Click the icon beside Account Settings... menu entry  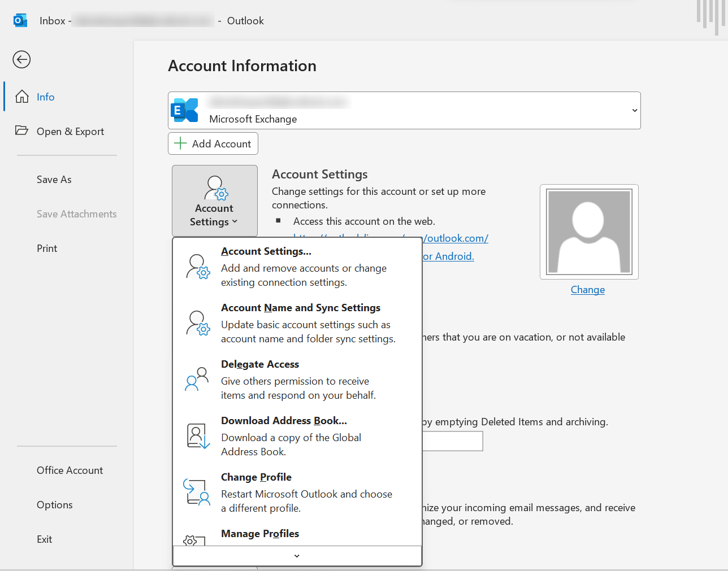(198, 267)
